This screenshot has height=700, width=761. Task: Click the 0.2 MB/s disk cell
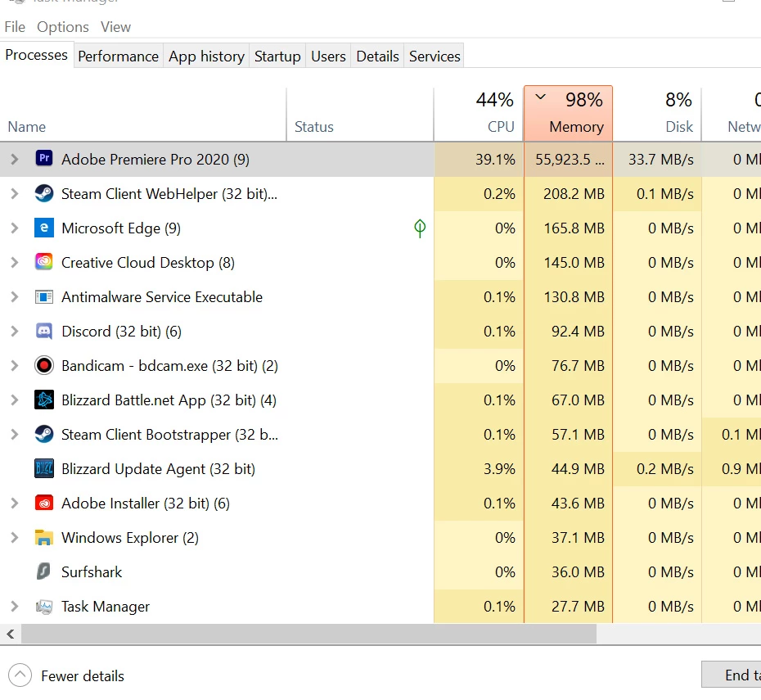click(657, 469)
